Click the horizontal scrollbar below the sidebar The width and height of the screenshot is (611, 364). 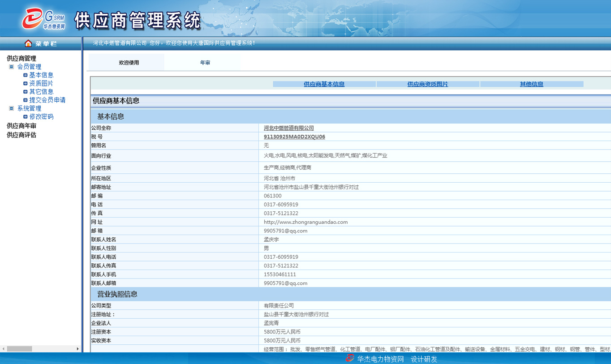(20, 348)
